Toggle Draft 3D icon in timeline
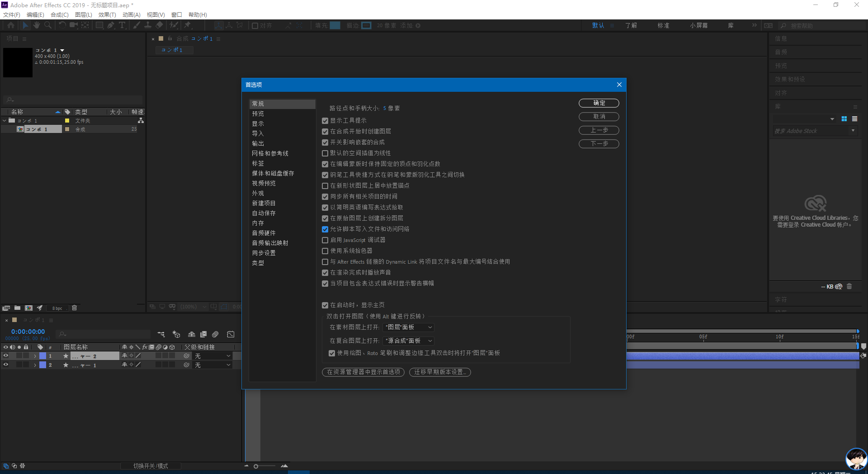Screen dimensions: 868x474 tap(176, 334)
